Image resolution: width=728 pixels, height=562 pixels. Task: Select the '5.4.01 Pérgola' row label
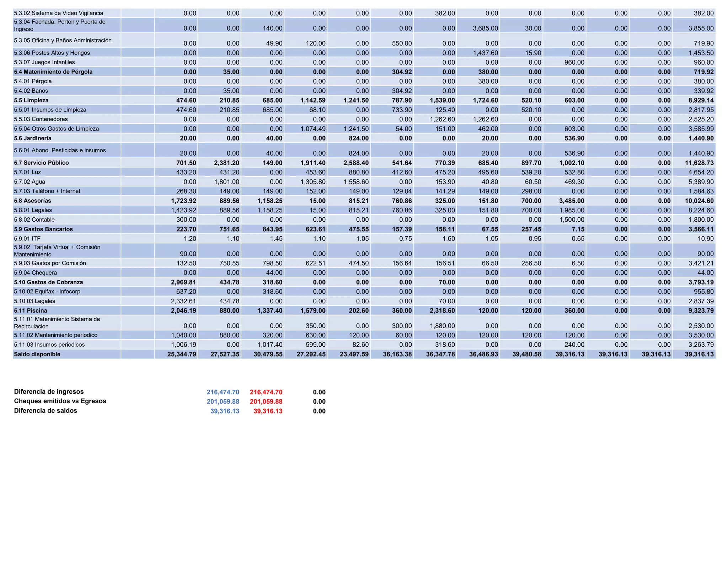(33, 81)
